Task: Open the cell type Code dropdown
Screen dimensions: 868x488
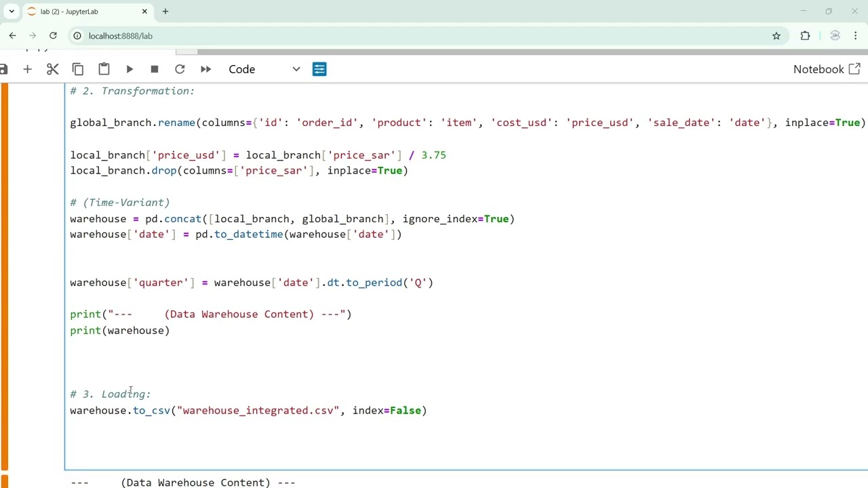Action: pos(264,69)
